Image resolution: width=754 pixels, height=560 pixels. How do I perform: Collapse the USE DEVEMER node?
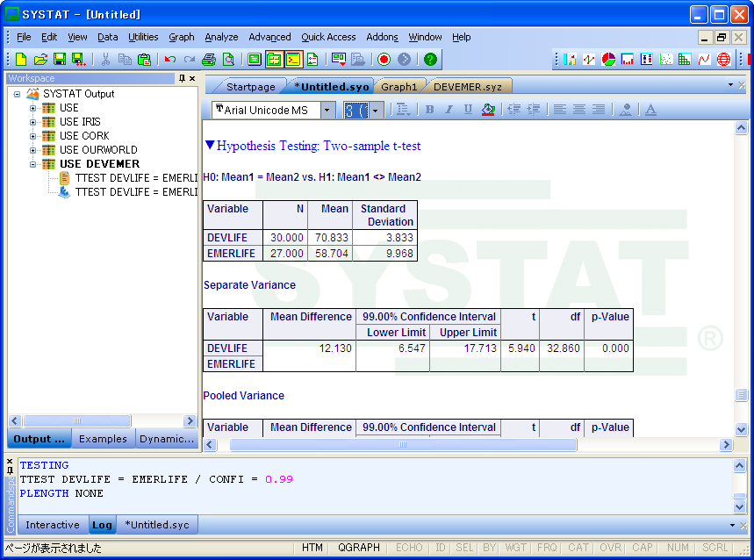32,164
